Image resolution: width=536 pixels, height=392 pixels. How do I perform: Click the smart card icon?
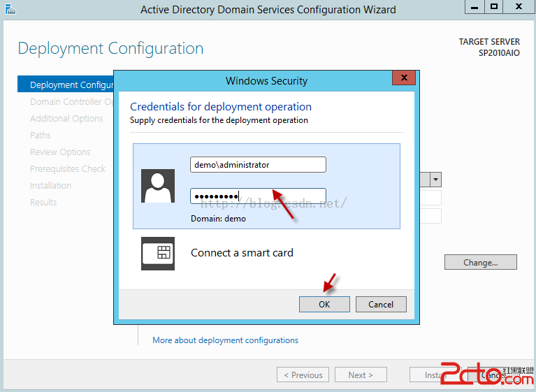click(158, 254)
